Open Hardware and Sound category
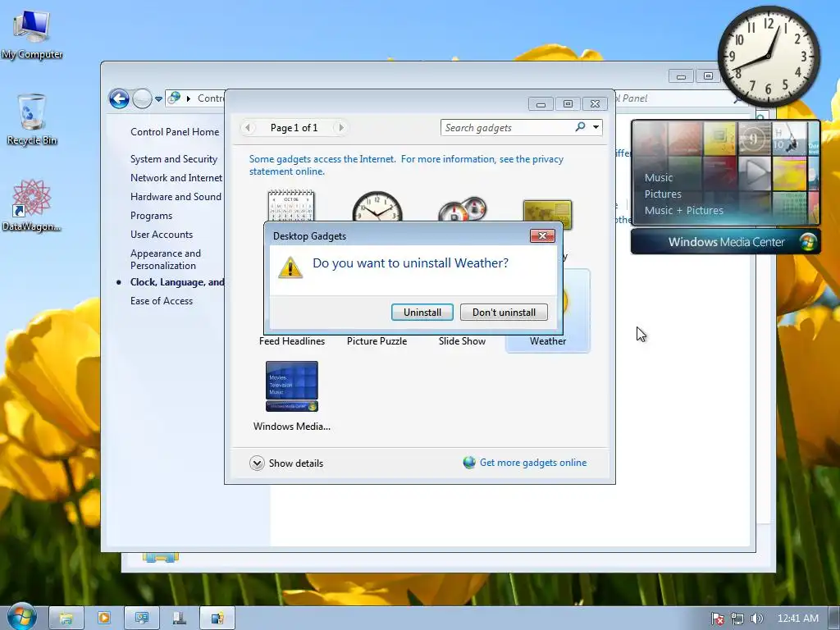 [176, 197]
